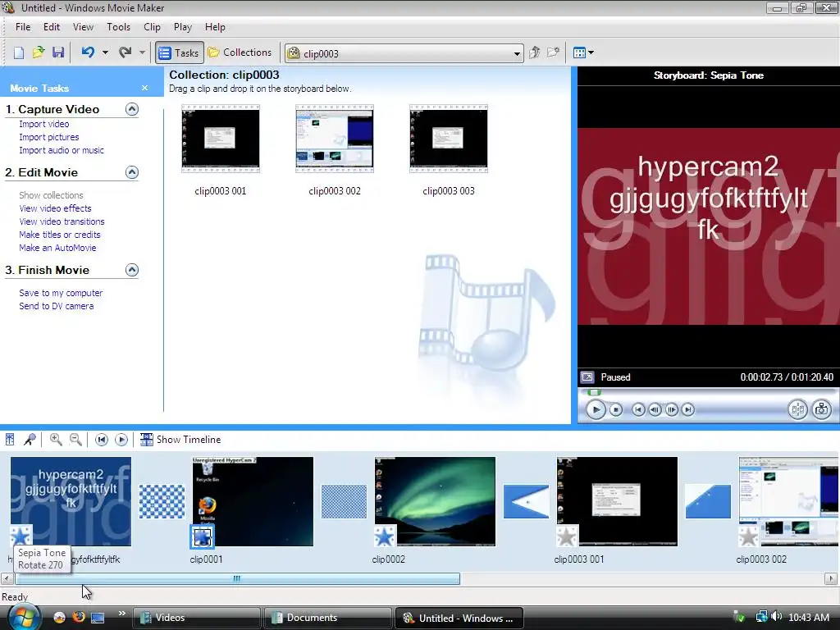The width and height of the screenshot is (840, 630).
Task: Click the New Collection Folder icon
Action: tap(553, 52)
